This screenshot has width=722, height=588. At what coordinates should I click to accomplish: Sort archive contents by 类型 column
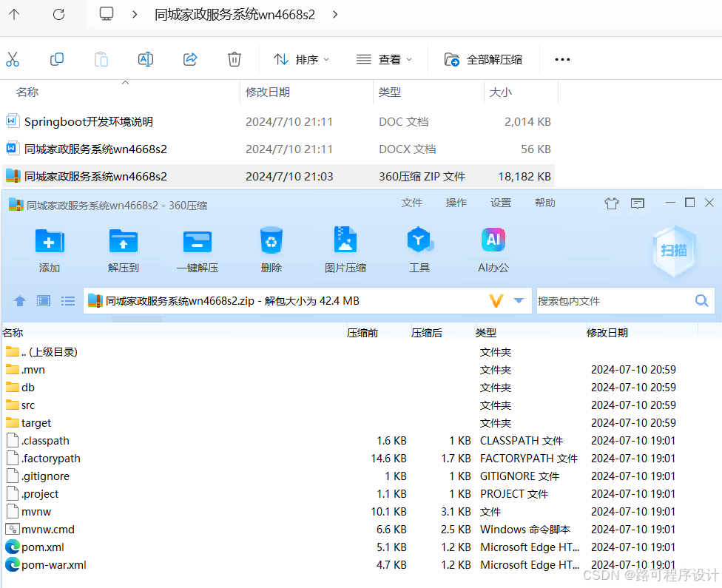click(x=486, y=333)
